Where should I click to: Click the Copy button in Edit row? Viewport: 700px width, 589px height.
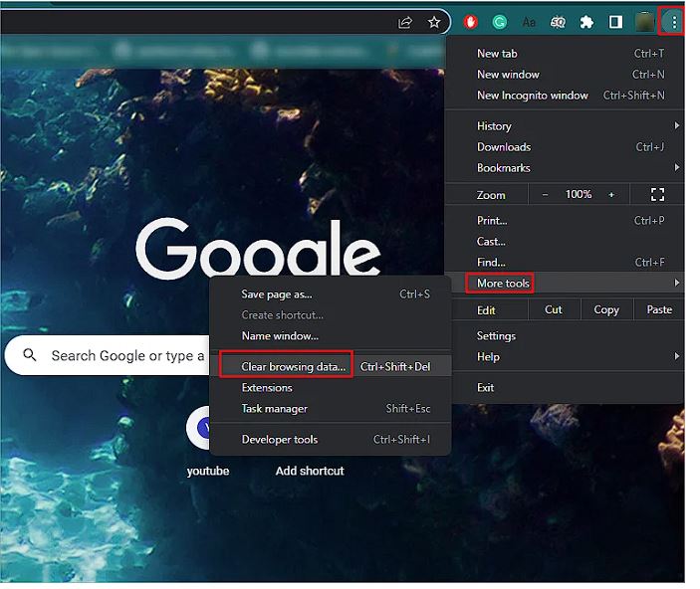(606, 310)
